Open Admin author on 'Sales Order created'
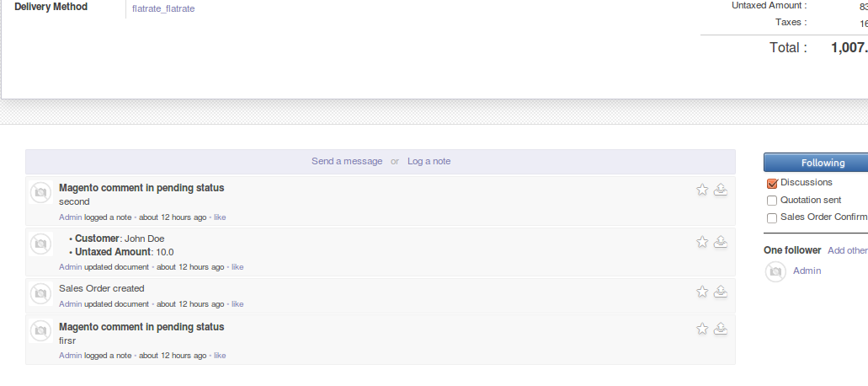 click(x=71, y=304)
